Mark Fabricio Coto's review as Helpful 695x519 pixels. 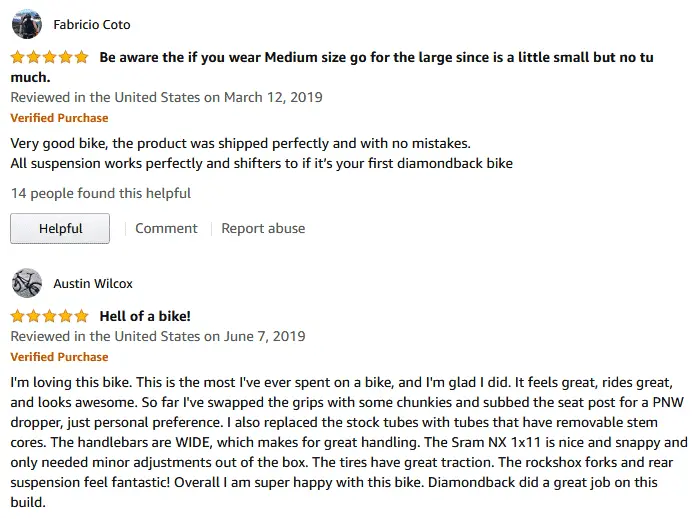tap(60, 228)
